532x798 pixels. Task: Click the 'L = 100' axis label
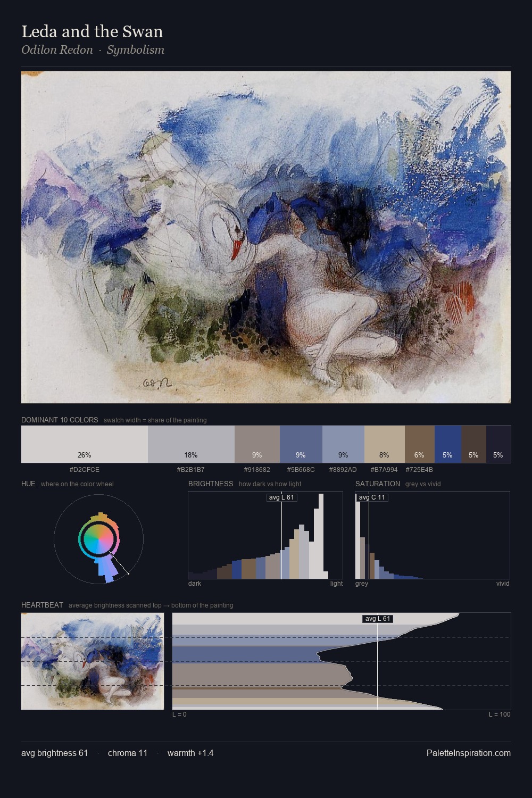500,714
